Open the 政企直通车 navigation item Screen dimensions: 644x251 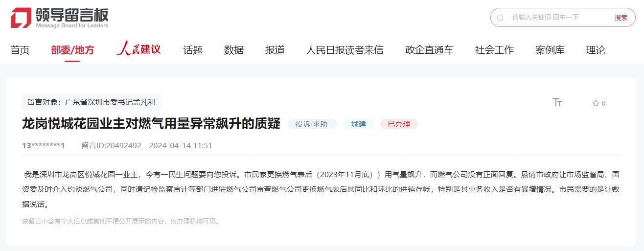[429, 50]
